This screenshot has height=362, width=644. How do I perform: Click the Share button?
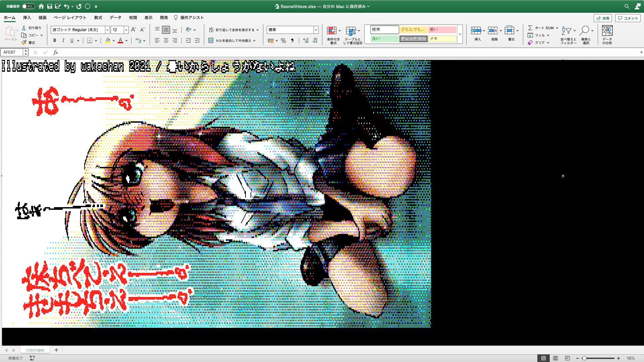point(603,18)
